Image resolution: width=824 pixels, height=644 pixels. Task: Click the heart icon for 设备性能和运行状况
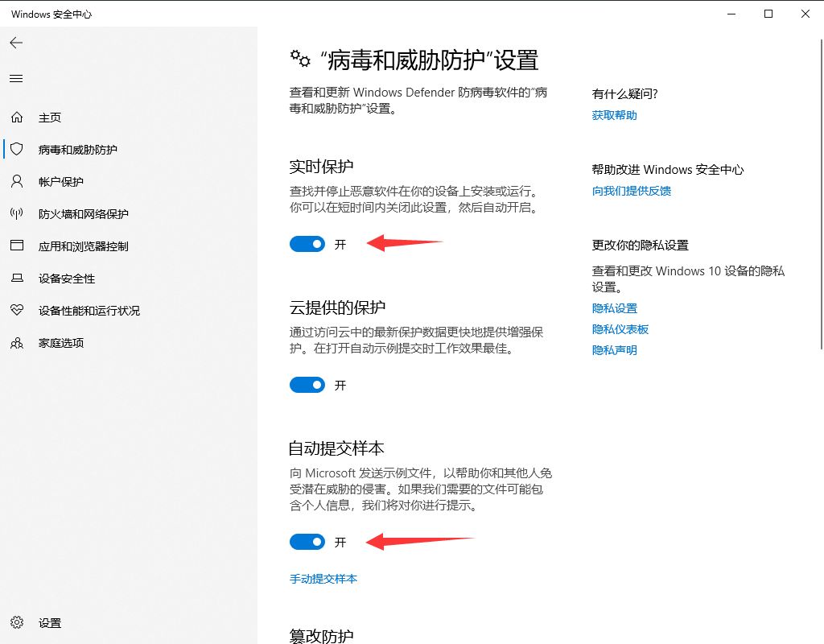click(17, 310)
